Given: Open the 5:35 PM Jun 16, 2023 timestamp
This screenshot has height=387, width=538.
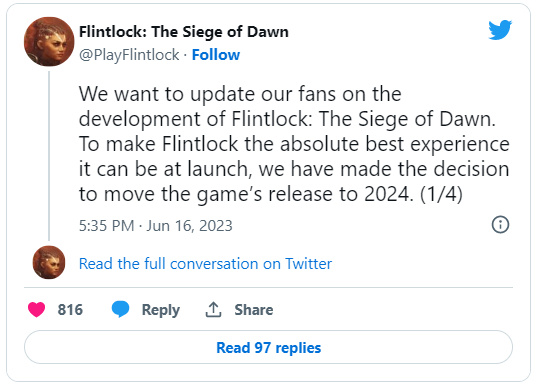Looking at the screenshot, I should [x=156, y=226].
